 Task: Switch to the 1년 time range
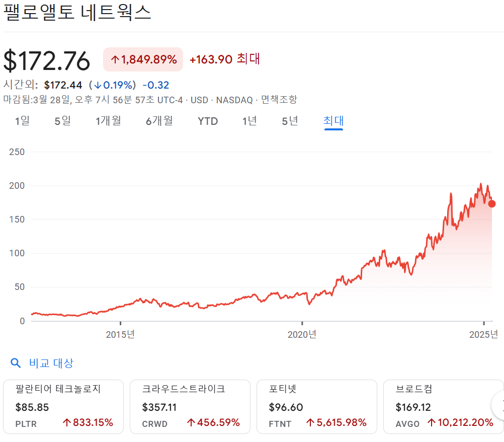coord(249,121)
